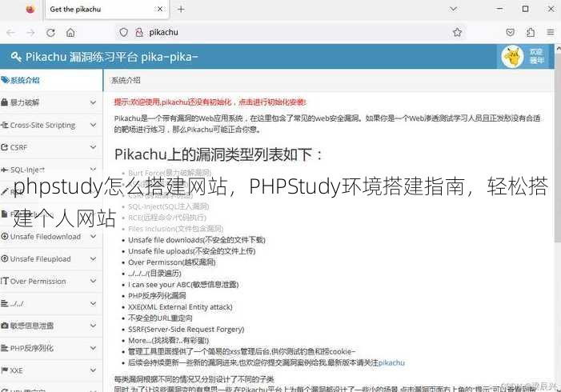Expand the XXE menu chevron
The width and height of the screenshot is (561, 392).
93,370
